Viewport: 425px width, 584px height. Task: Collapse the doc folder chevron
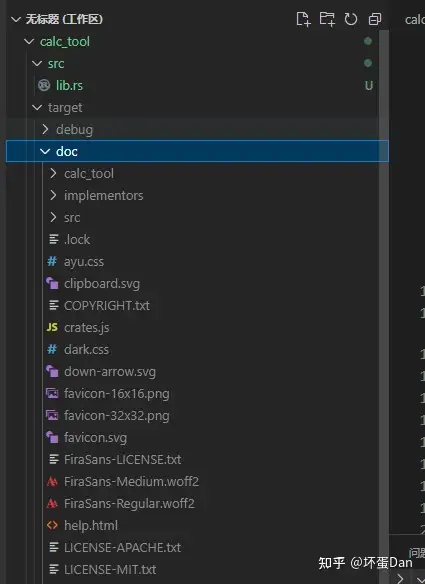[45, 151]
